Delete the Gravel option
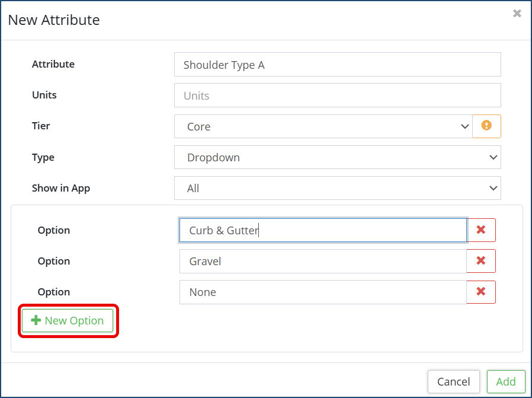532x398 pixels. pyautogui.click(x=481, y=261)
